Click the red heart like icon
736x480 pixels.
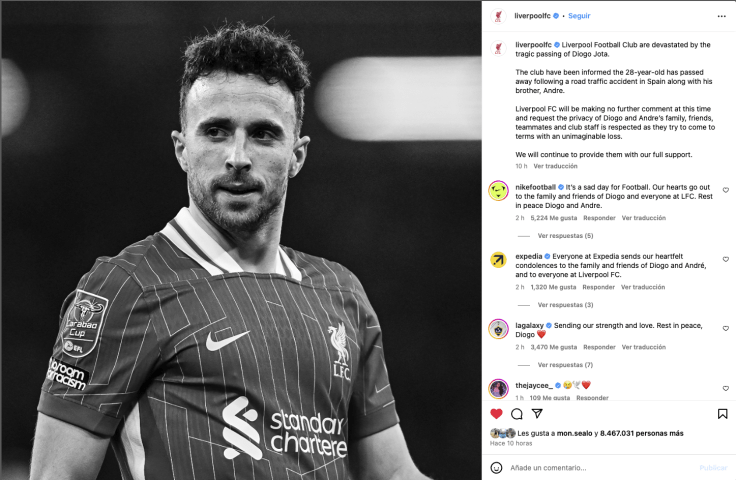coord(496,413)
